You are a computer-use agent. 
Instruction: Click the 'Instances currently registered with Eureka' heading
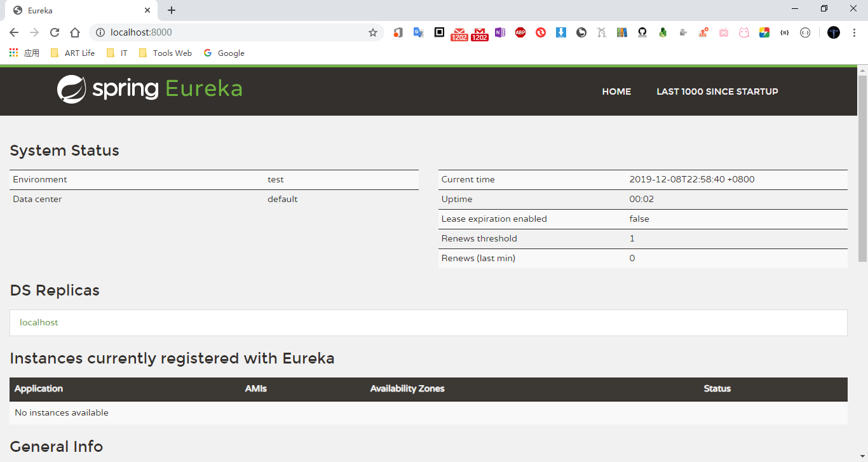(x=172, y=358)
